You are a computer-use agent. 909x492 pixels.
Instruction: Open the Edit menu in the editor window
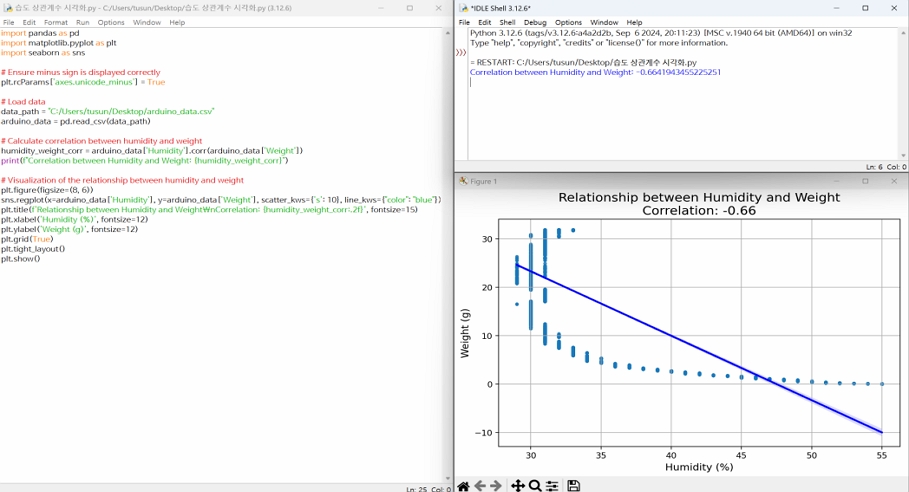tap(29, 23)
